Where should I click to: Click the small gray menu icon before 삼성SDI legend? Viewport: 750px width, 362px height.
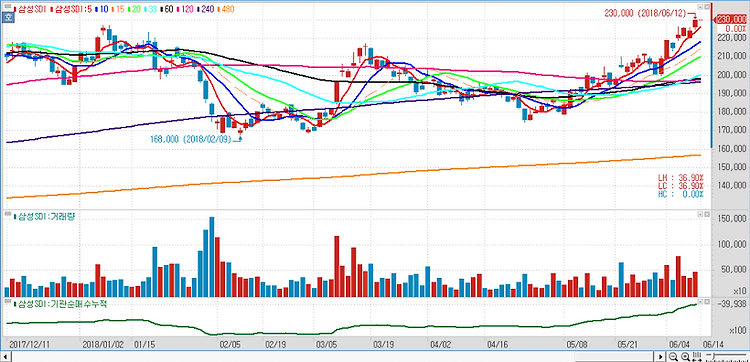8,7
